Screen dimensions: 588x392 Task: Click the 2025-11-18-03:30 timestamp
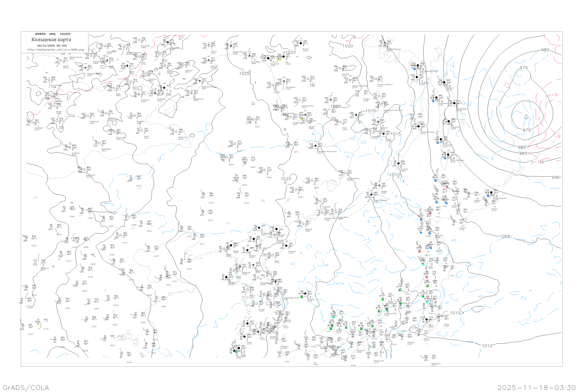(536, 387)
